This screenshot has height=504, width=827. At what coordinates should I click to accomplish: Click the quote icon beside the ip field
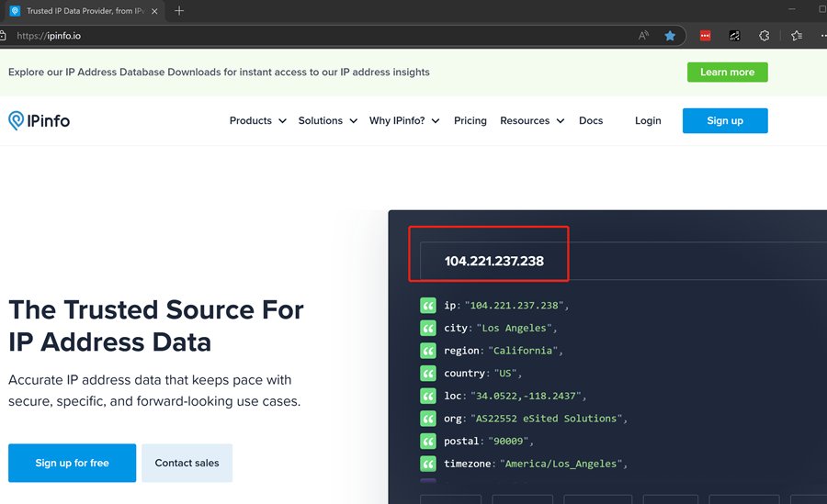coord(427,306)
